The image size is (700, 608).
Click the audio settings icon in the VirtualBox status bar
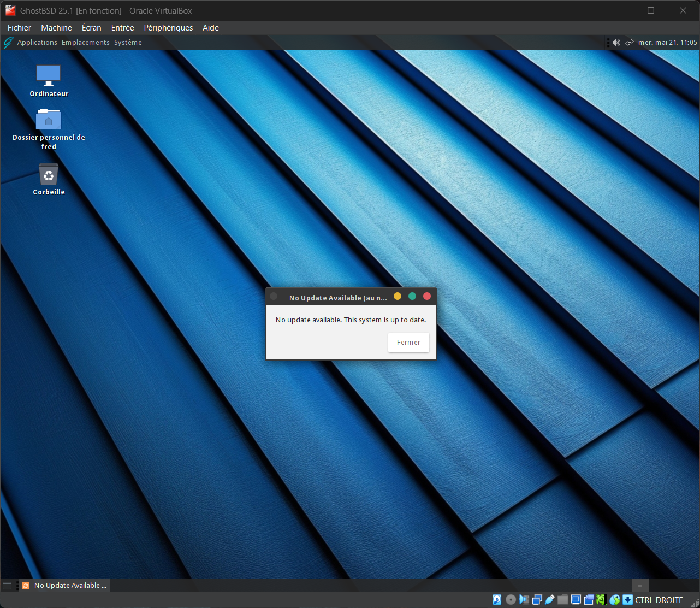[x=524, y=600]
